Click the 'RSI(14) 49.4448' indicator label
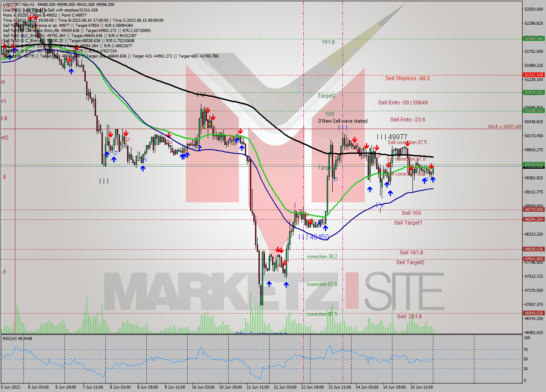546x392 pixels. pos(17,339)
